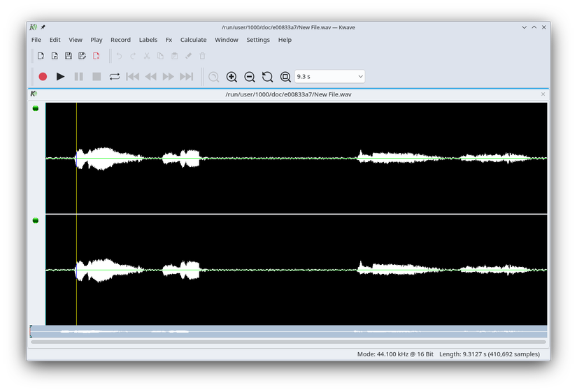This screenshot has height=392, width=577.
Task: Open the Record menu
Action: [x=121, y=40]
